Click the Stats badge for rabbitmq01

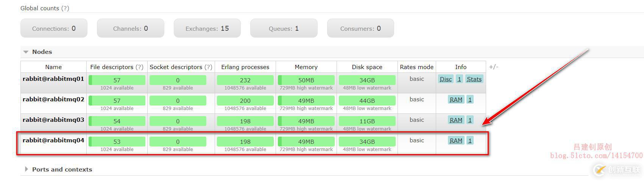pos(474,79)
